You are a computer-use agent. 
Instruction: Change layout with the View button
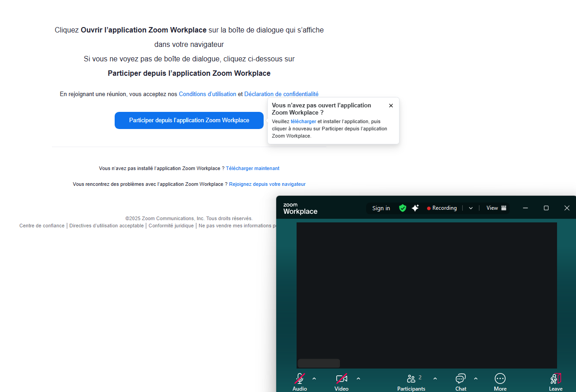496,208
